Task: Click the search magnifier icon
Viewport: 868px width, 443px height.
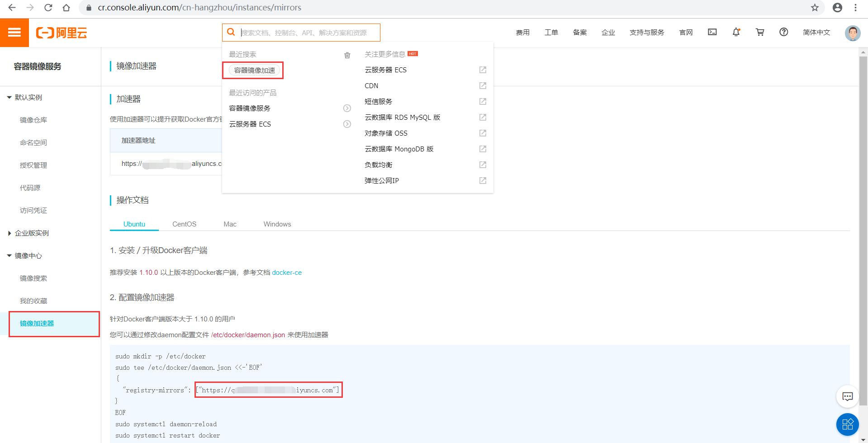Action: pos(231,32)
